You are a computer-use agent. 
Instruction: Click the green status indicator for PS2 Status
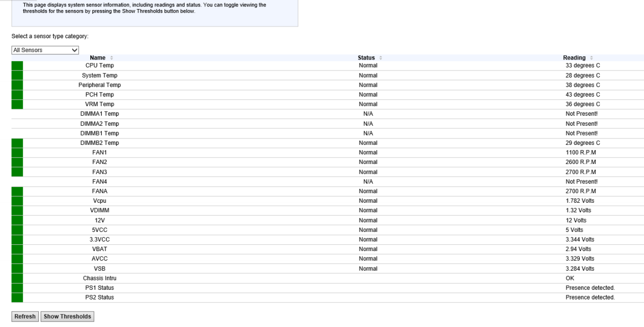tap(18, 297)
